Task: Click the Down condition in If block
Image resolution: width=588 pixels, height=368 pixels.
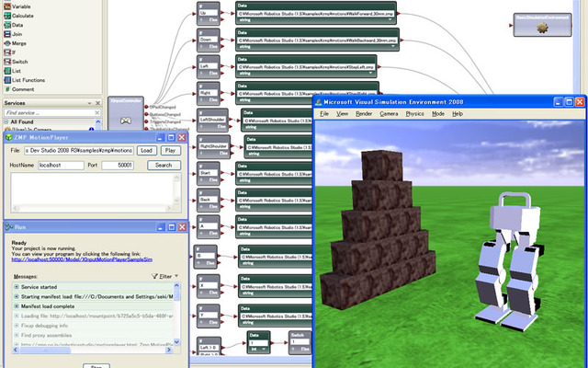Action: coord(209,40)
